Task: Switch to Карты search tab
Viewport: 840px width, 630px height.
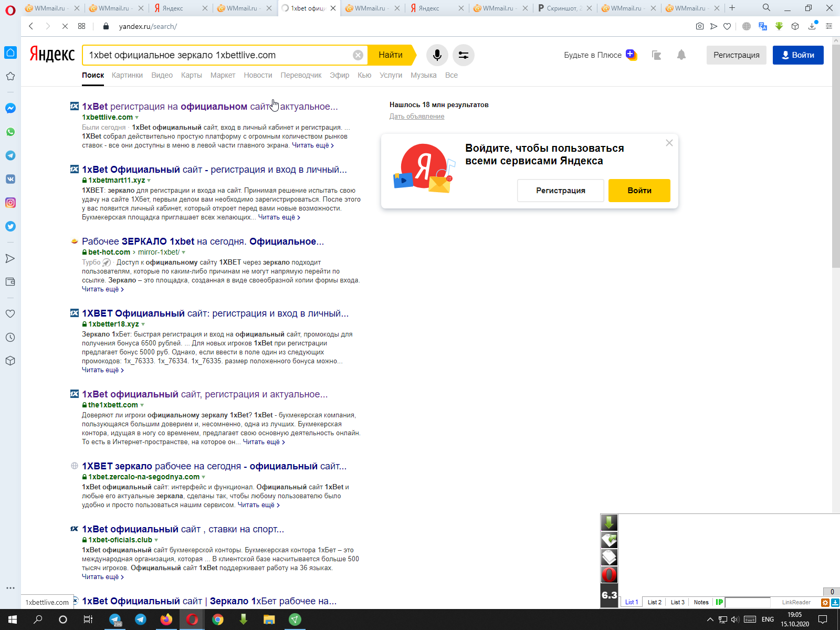Action: pos(192,75)
